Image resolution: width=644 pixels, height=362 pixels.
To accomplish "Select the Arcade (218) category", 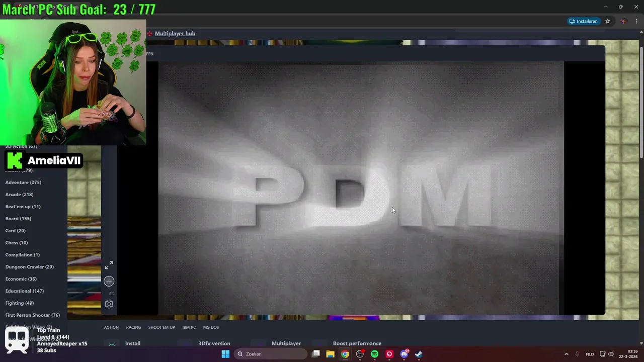I will (x=19, y=195).
